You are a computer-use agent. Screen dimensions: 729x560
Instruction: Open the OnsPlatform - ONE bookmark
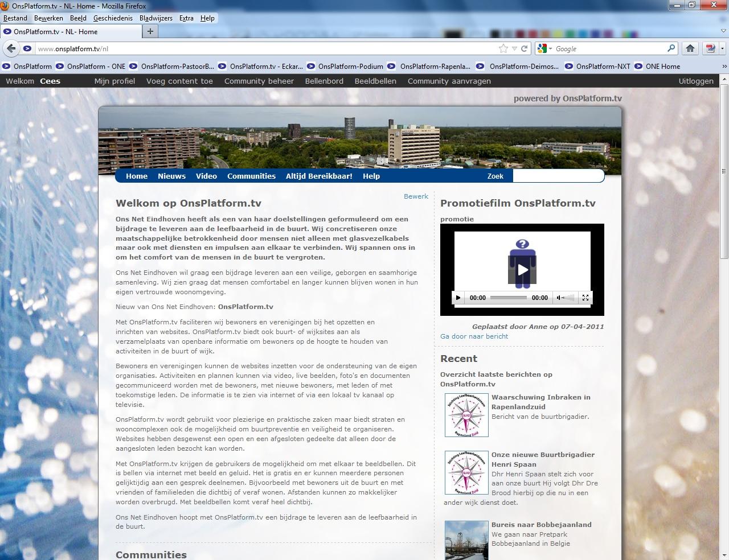[91, 67]
